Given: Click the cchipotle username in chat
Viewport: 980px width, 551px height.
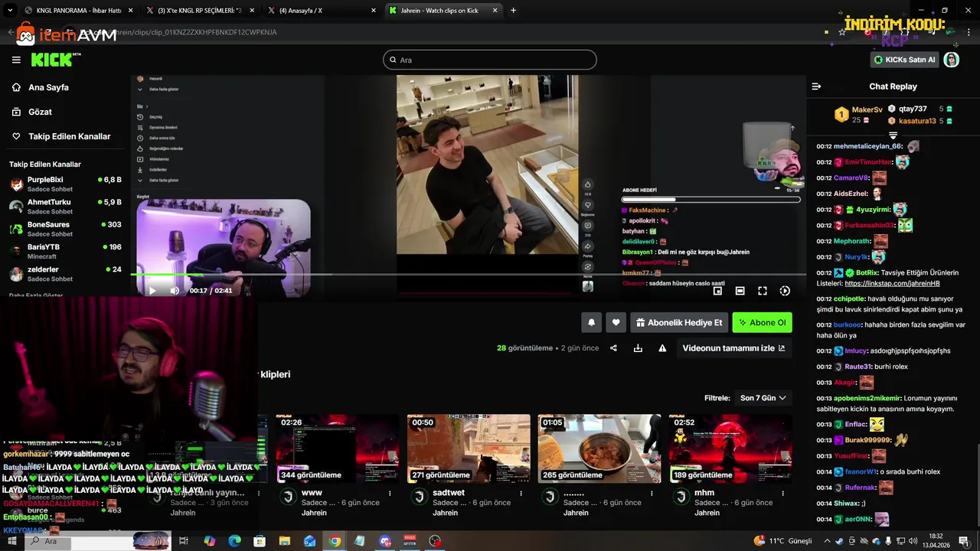Looking at the screenshot, I should (x=849, y=298).
